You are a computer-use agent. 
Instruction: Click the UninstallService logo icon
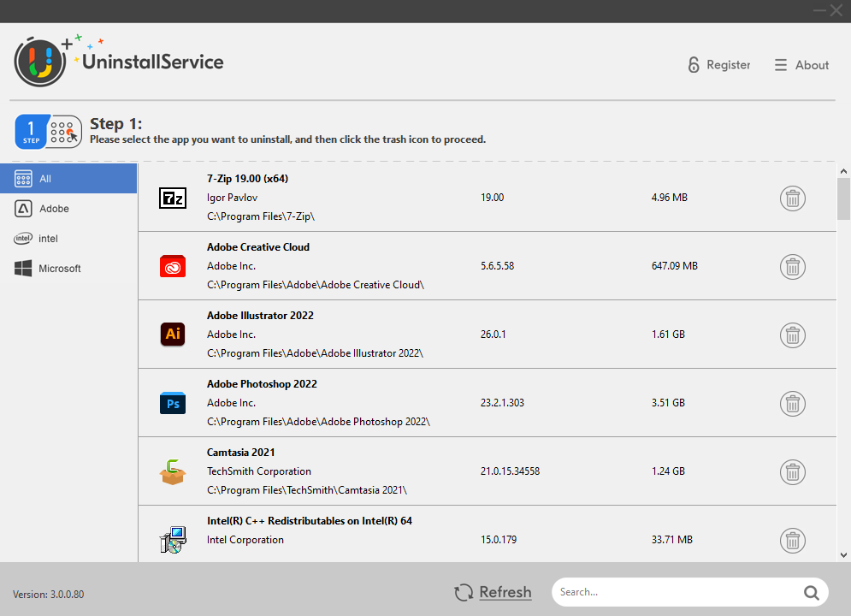coord(40,62)
